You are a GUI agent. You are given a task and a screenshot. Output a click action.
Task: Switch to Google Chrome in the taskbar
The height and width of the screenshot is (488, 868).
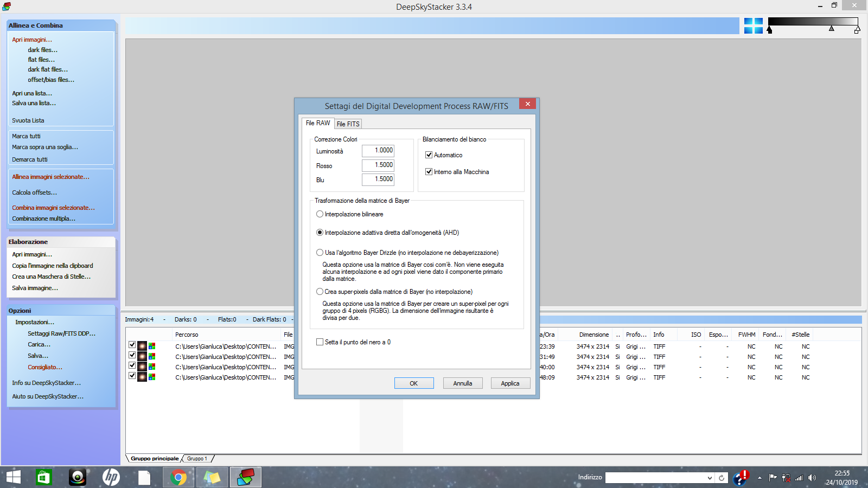[178, 477]
